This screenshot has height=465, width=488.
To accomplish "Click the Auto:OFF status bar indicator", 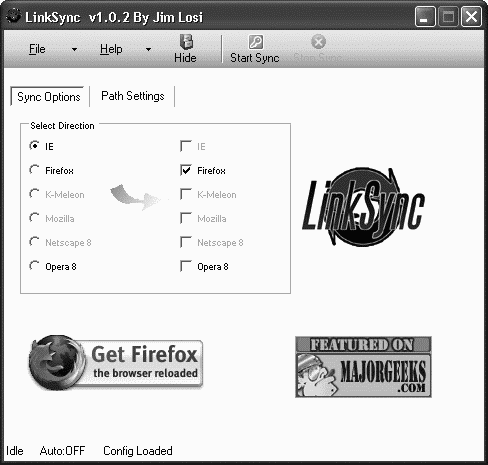I will [x=62, y=451].
